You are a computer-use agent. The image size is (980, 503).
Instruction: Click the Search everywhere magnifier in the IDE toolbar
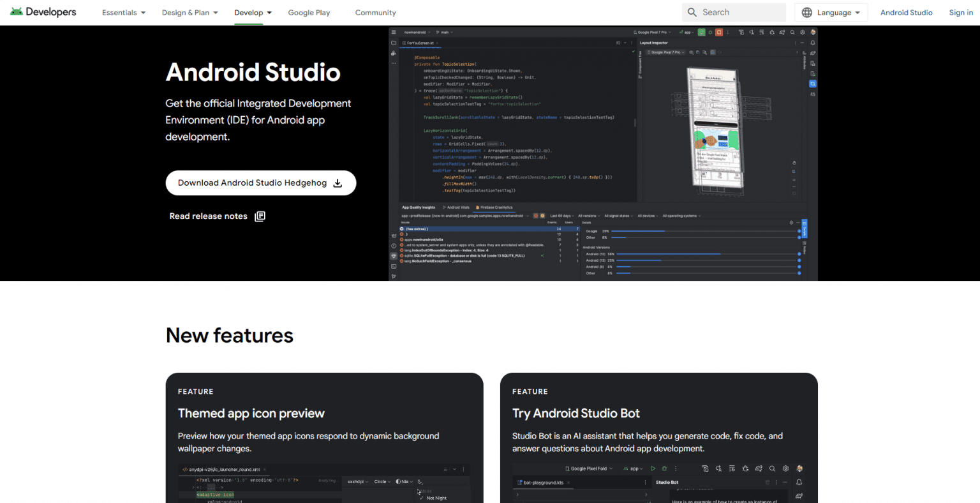point(792,32)
